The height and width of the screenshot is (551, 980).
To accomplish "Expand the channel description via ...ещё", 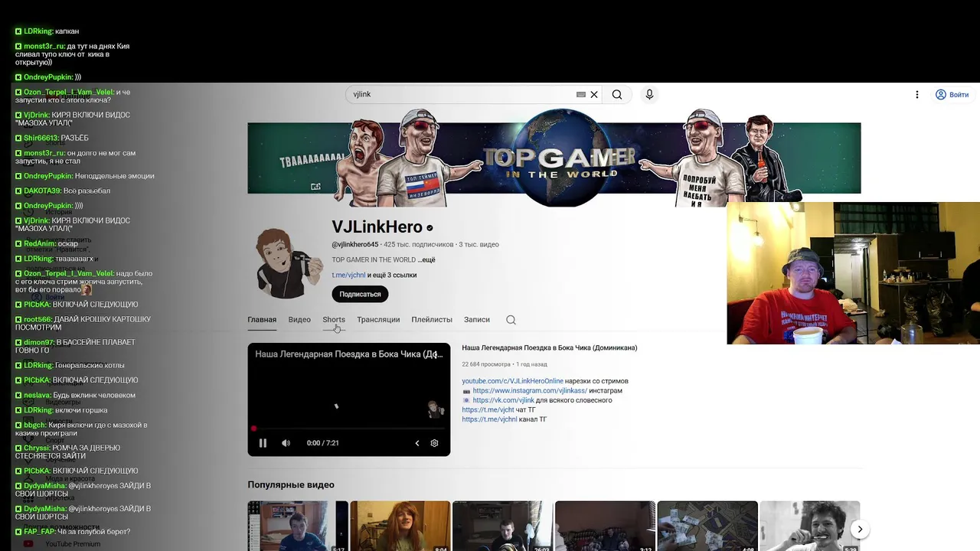I will pyautogui.click(x=426, y=259).
